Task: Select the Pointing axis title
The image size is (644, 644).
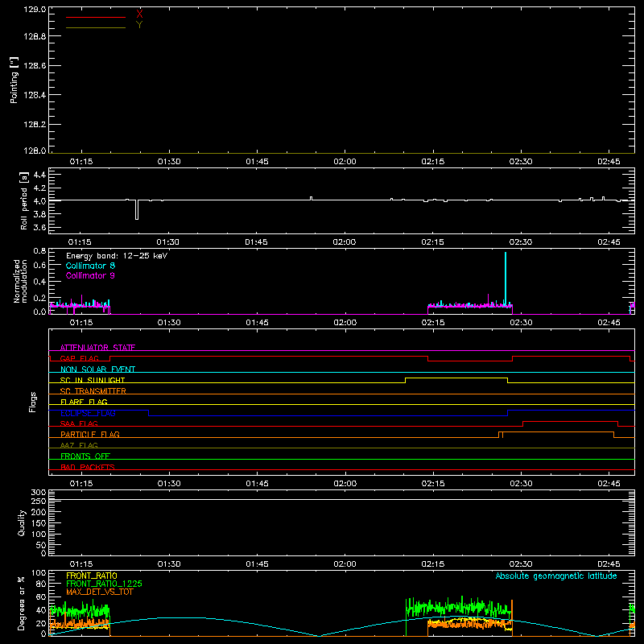Action: (14, 80)
